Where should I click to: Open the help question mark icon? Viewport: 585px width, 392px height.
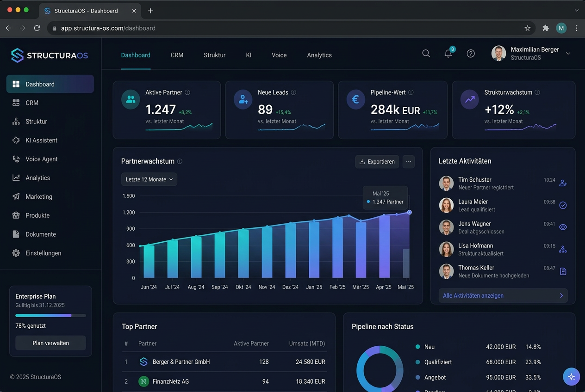click(x=471, y=54)
